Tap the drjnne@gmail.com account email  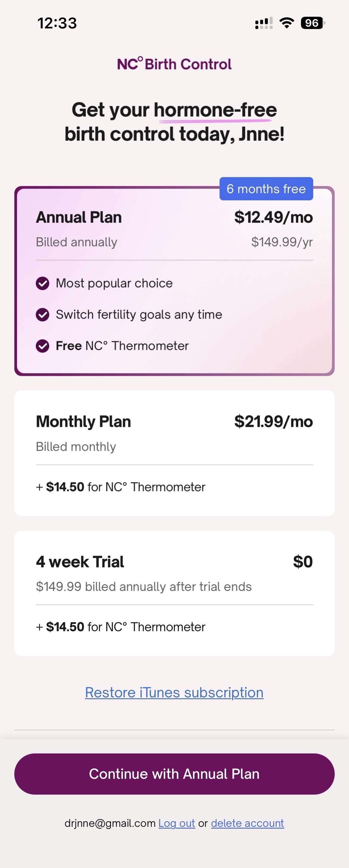110,823
